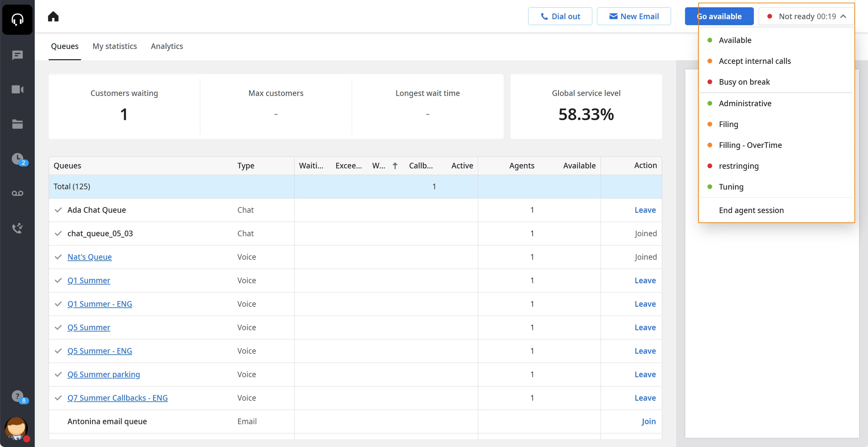Switch to the My statistics tab
Image resolution: width=868 pixels, height=447 pixels.
coord(114,46)
